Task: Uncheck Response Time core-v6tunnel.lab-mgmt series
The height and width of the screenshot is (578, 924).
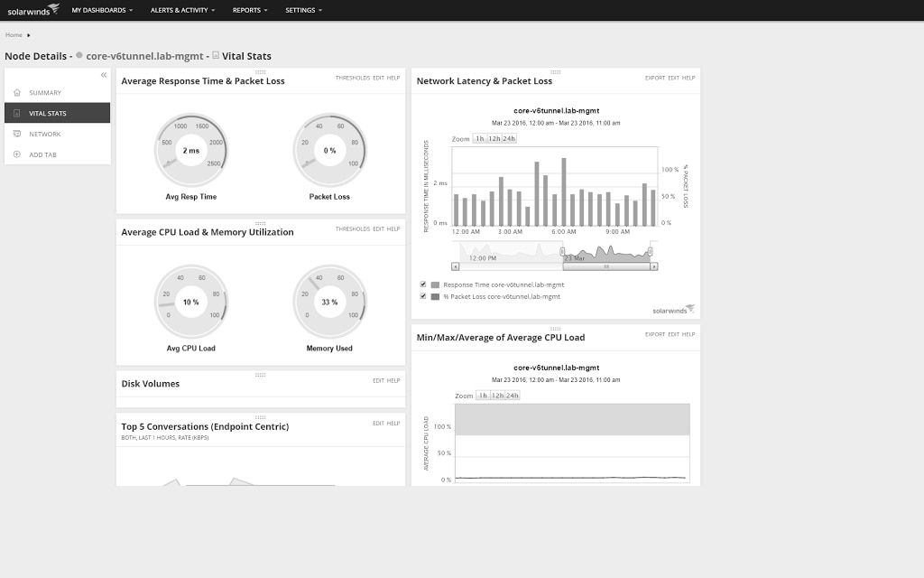Action: coord(422,284)
